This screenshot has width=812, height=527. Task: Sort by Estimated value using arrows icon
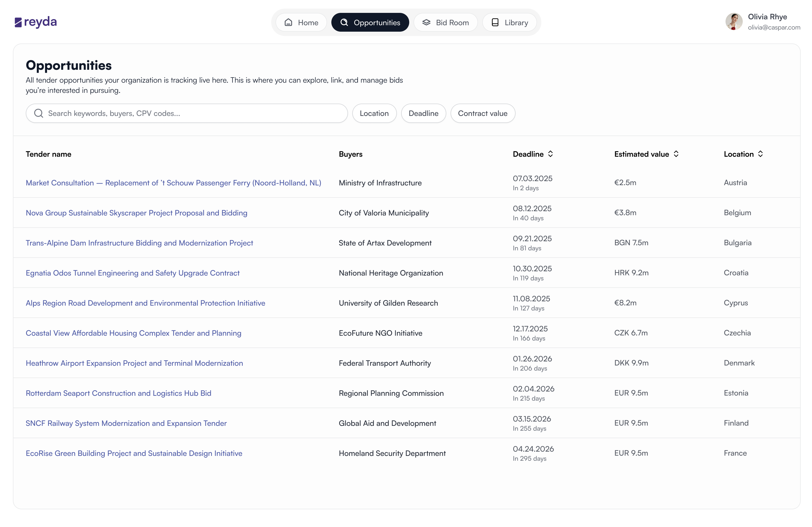click(x=676, y=154)
